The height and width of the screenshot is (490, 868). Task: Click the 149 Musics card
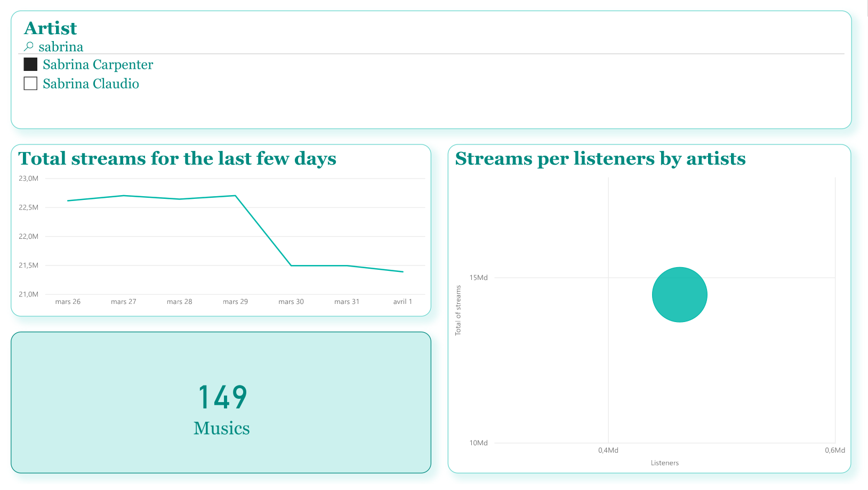221,403
